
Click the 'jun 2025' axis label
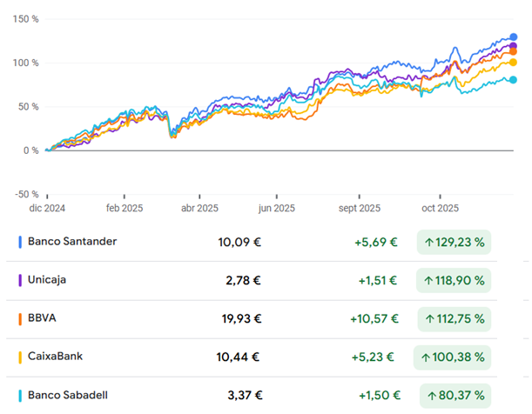276,209
